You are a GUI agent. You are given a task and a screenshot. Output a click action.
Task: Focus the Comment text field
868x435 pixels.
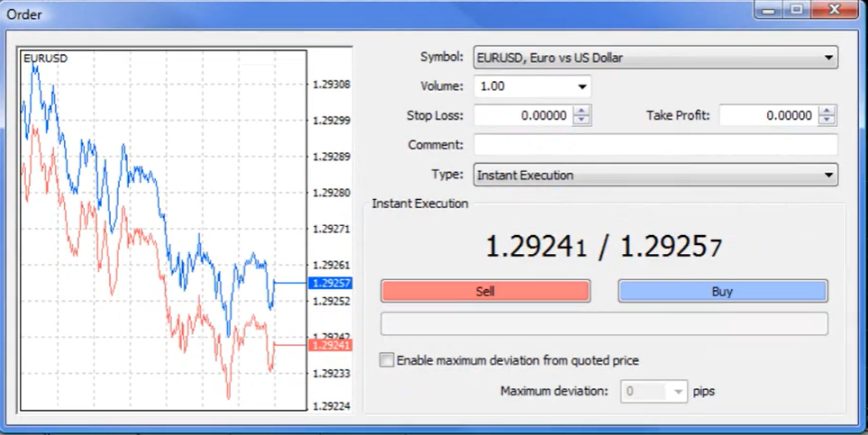[655, 145]
